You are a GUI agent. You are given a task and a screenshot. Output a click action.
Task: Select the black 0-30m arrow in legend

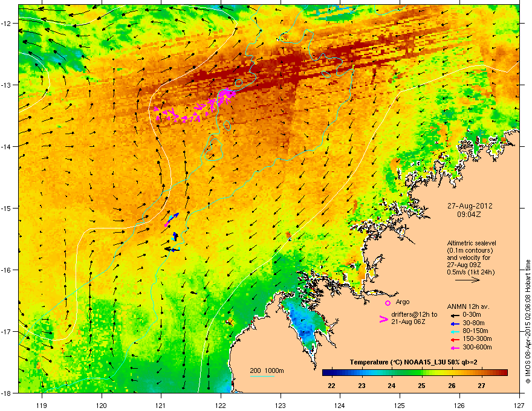455,316
